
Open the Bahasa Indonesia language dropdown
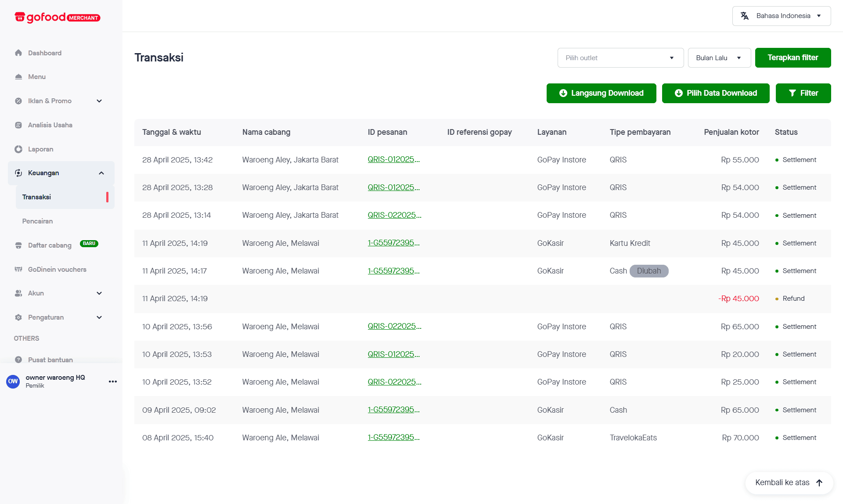click(x=782, y=16)
